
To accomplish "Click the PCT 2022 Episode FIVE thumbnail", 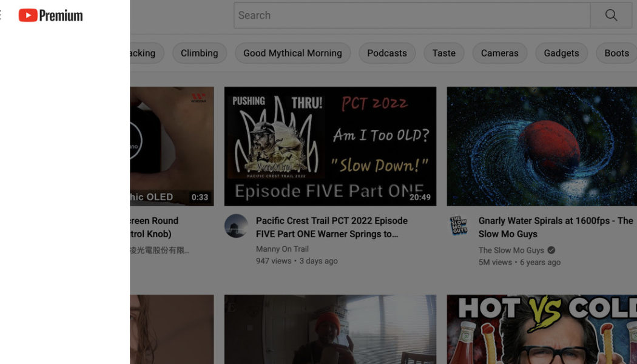I will click(x=329, y=146).
